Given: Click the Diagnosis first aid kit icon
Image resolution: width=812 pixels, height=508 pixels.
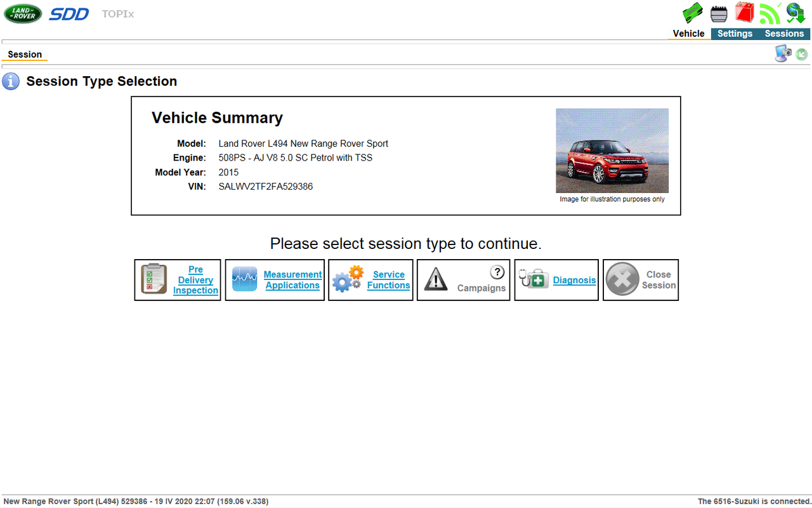Looking at the screenshot, I should (534, 279).
